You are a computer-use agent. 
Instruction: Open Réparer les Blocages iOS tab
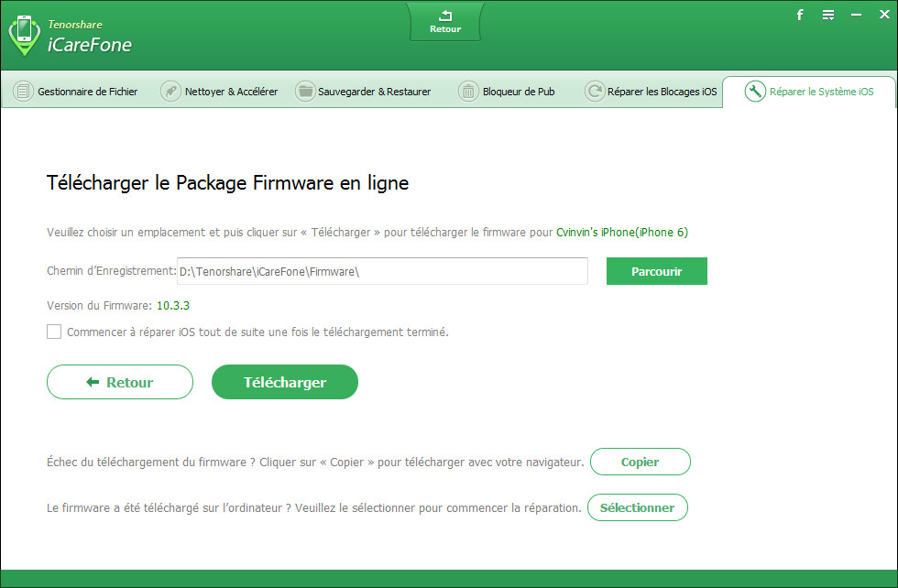(x=651, y=91)
